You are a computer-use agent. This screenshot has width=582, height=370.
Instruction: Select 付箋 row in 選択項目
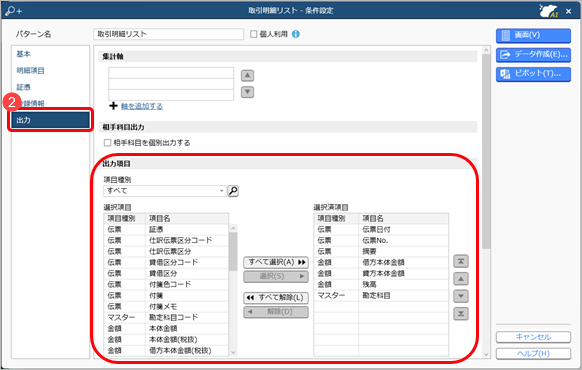[x=166, y=295]
